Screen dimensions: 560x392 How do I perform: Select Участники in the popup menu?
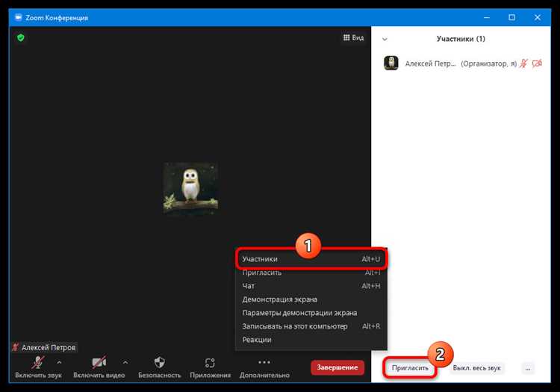tap(311, 259)
